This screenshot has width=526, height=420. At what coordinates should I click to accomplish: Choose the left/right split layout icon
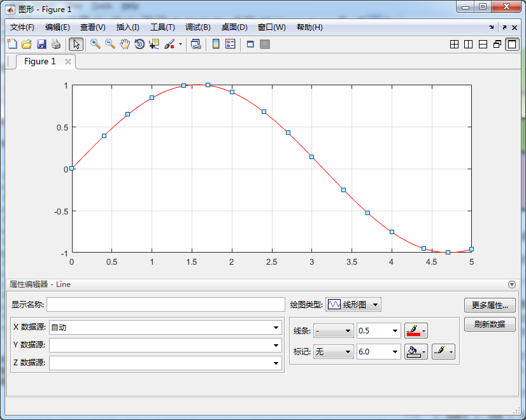468,45
